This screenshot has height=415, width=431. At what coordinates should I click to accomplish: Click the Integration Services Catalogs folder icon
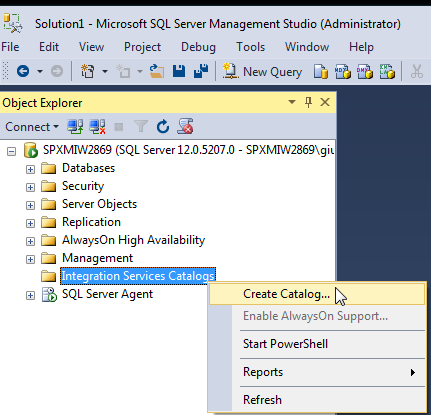49,276
